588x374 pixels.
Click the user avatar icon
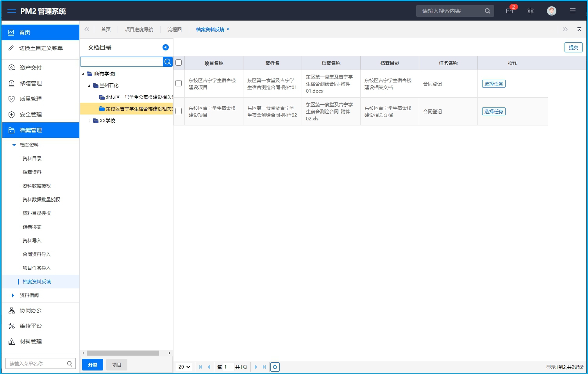[551, 11]
